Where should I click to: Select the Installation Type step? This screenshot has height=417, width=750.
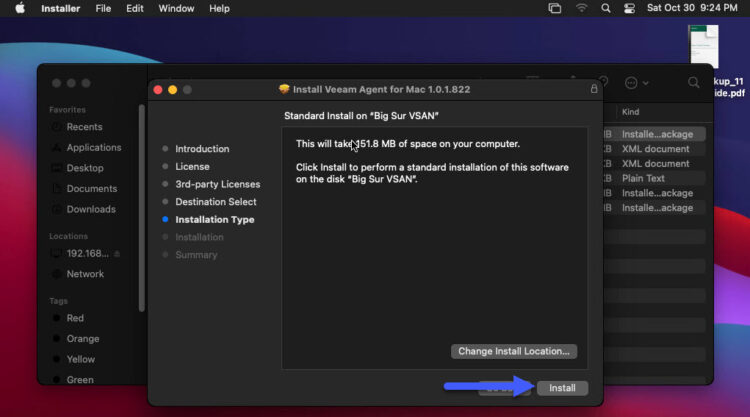pyautogui.click(x=215, y=219)
